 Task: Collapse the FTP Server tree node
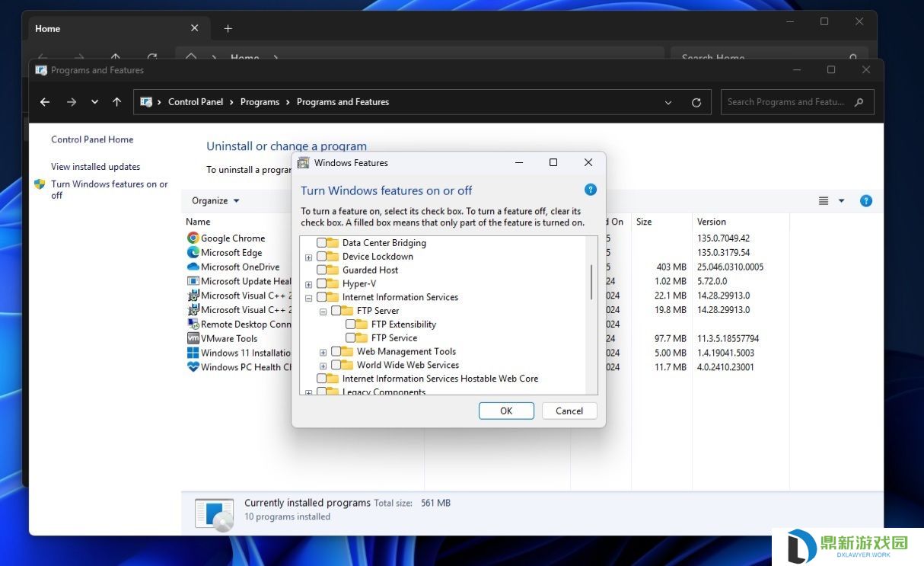(x=323, y=312)
